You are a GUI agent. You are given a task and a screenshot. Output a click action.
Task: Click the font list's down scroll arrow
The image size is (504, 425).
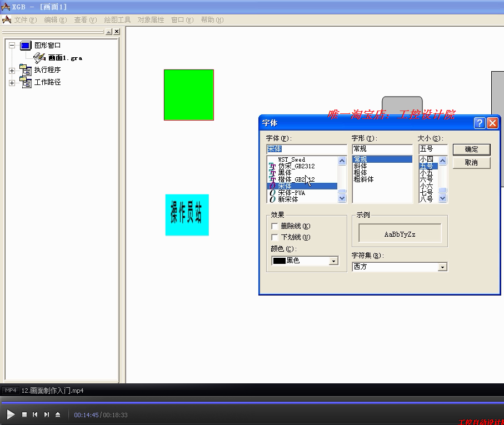[x=342, y=198]
